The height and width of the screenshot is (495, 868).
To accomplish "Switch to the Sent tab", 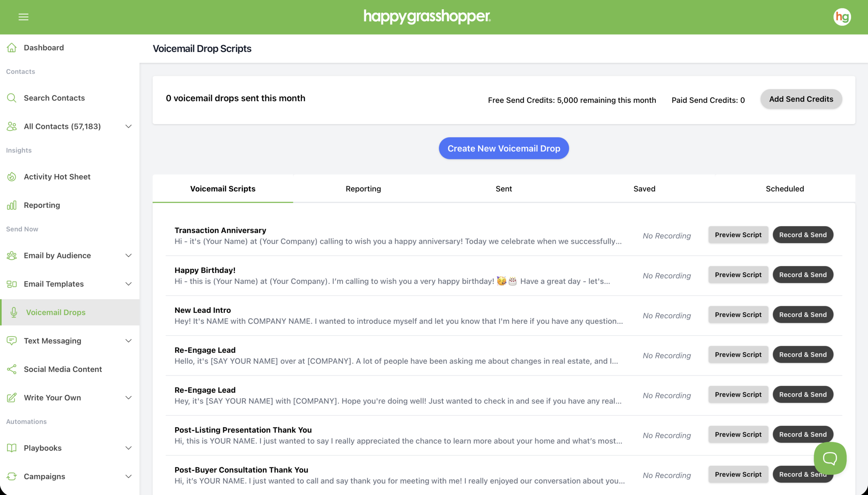I will (504, 189).
